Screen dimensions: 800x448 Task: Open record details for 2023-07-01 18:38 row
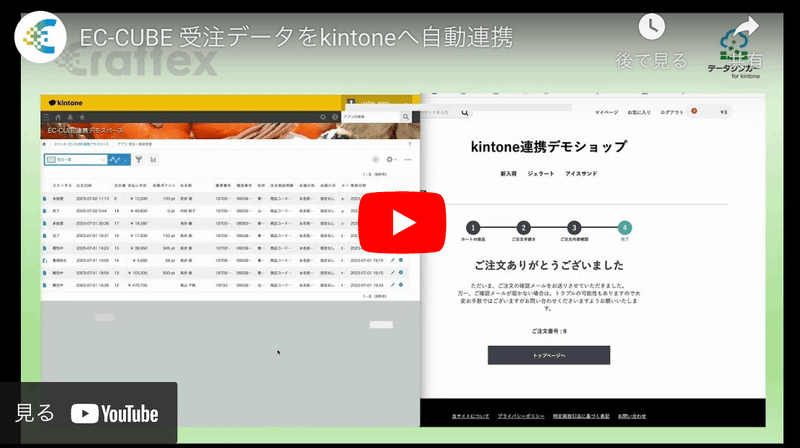pyautogui.click(x=45, y=285)
